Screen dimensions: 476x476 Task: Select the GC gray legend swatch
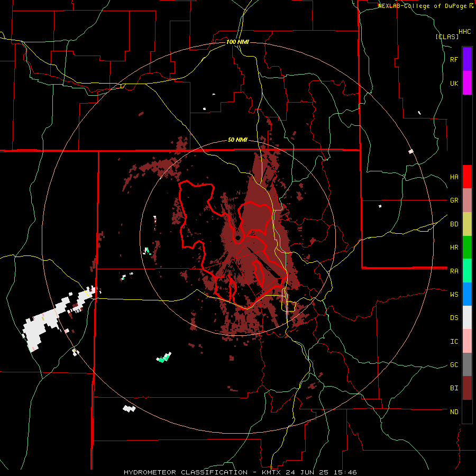(467, 364)
